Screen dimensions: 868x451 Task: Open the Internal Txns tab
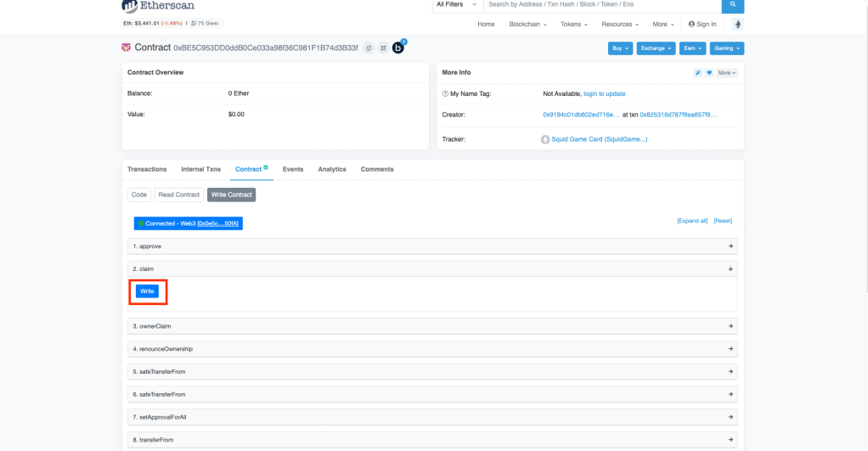200,169
